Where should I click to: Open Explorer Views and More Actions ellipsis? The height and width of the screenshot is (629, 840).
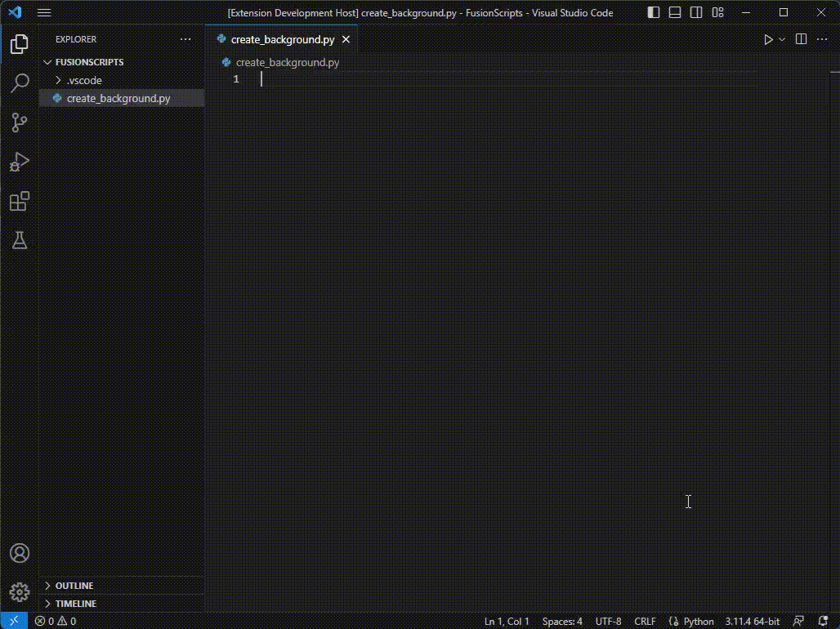pyautogui.click(x=185, y=39)
